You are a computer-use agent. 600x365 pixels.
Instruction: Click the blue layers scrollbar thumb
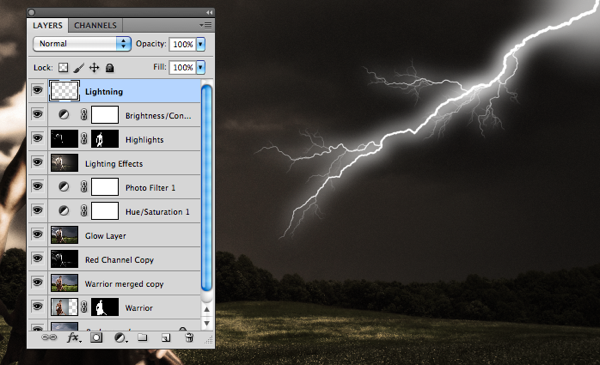coord(207,187)
